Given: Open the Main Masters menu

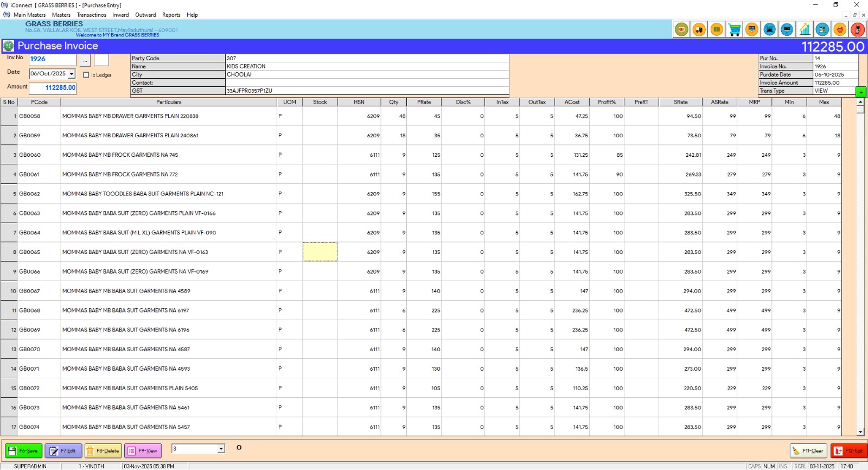Looking at the screenshot, I should pos(29,15).
